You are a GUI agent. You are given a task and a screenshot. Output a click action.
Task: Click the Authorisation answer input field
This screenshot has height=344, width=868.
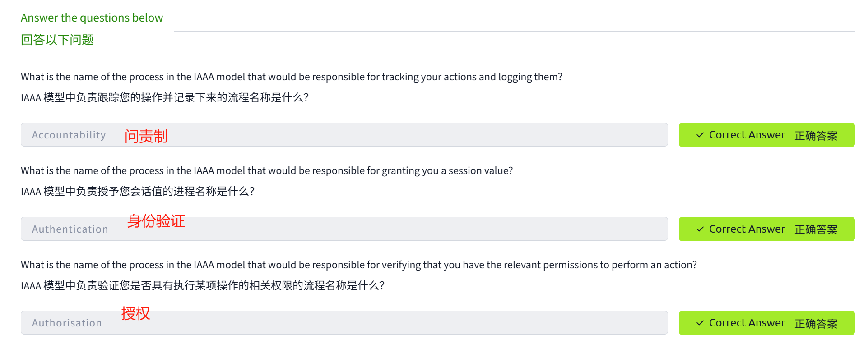pos(343,323)
